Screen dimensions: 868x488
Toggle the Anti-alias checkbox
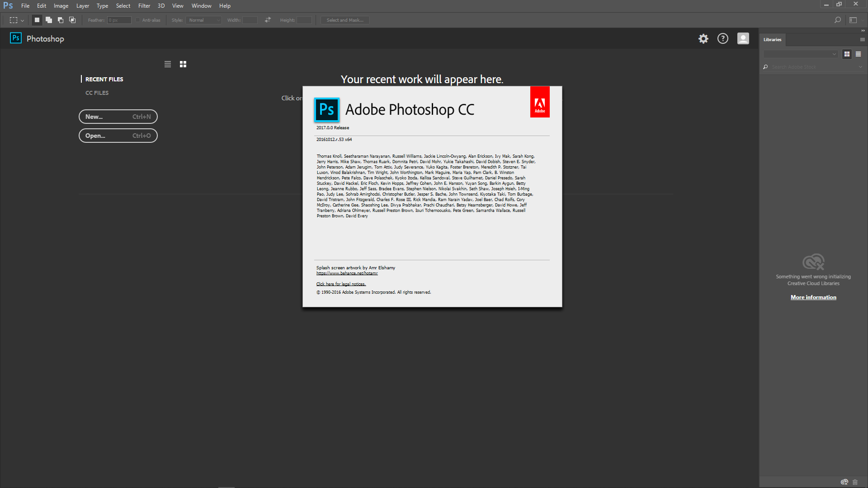[138, 20]
